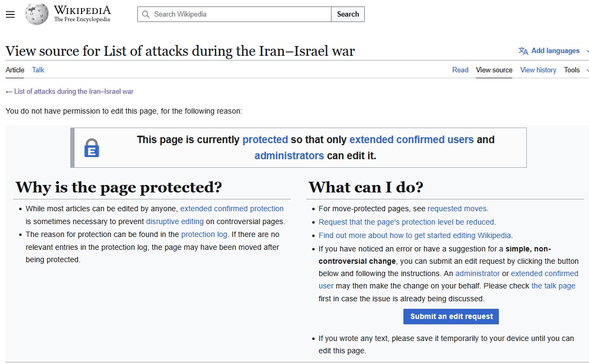Click the page title 'View source for List of attacks'
Image resolution: width=589 pixels, height=364 pixels.
click(x=180, y=51)
